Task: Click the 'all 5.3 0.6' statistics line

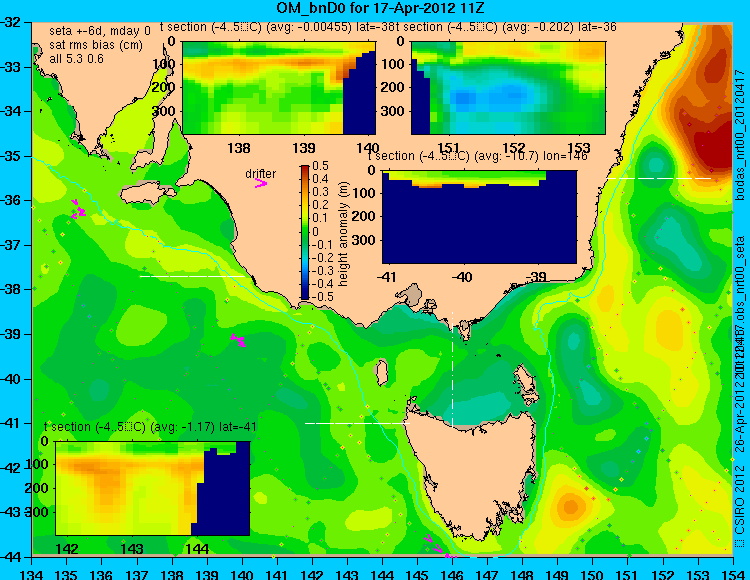Action: pos(76,58)
